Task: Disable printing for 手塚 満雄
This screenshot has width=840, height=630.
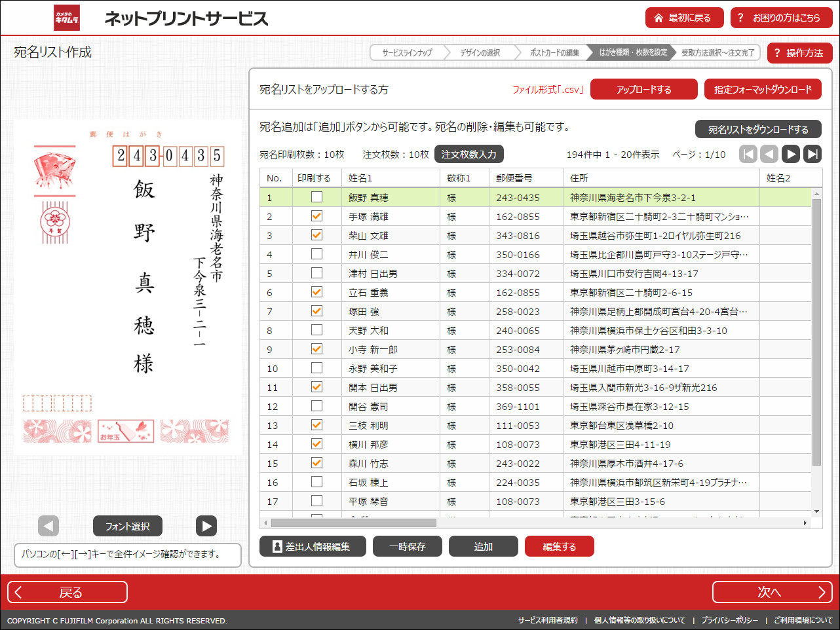Action: (x=318, y=215)
